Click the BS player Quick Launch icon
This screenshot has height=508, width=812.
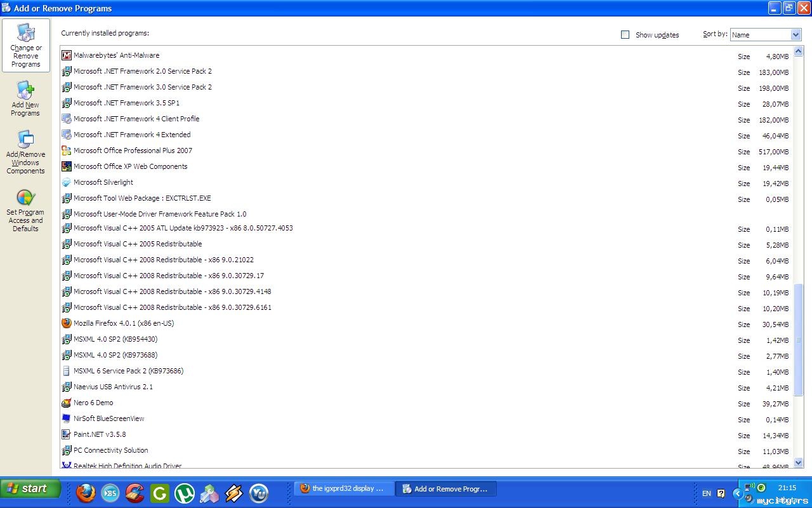110,493
